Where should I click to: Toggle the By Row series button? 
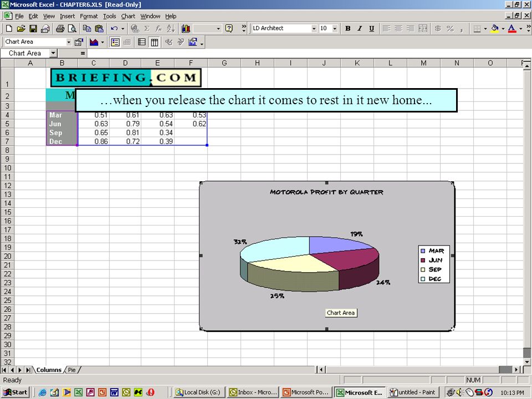coord(142,42)
